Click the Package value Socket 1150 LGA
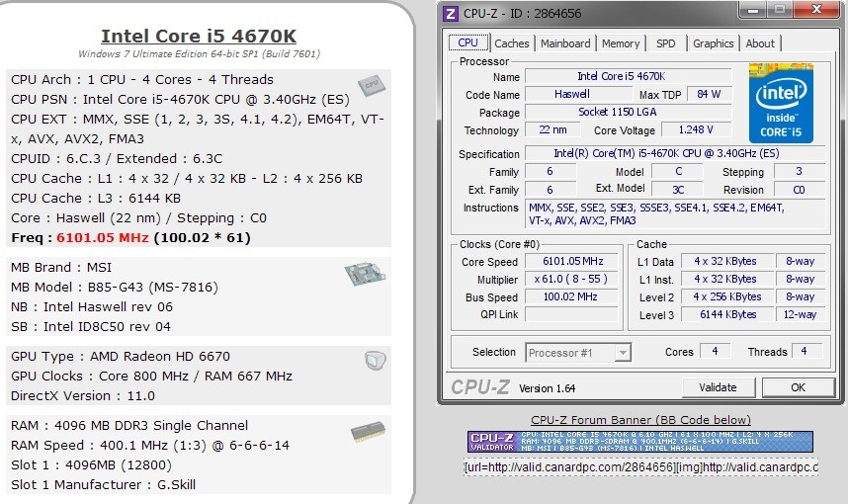Viewport: 848px width, 504px height. pos(628,112)
